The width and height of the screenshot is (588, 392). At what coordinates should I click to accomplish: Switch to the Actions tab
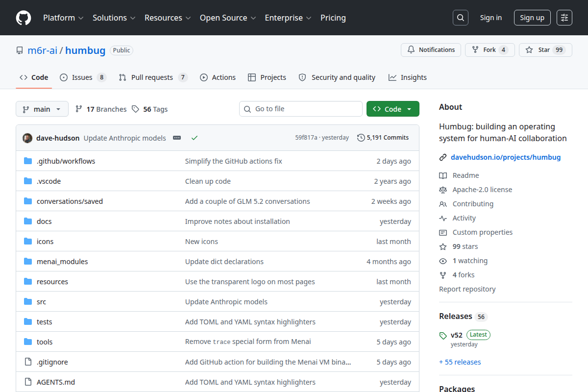click(x=218, y=77)
